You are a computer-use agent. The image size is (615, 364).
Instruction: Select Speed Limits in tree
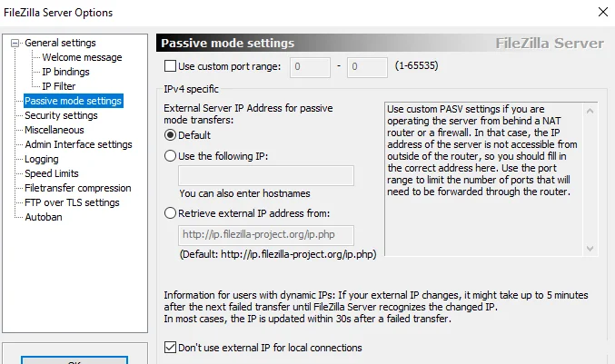[x=52, y=173]
